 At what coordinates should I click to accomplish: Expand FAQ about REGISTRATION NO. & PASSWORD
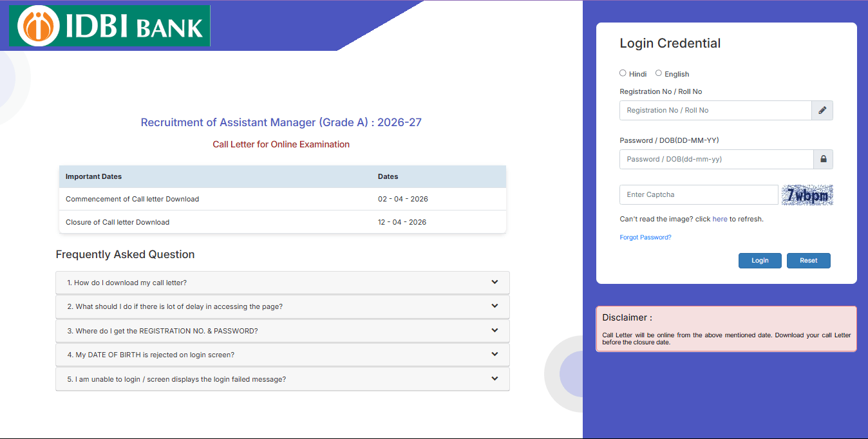(x=282, y=330)
